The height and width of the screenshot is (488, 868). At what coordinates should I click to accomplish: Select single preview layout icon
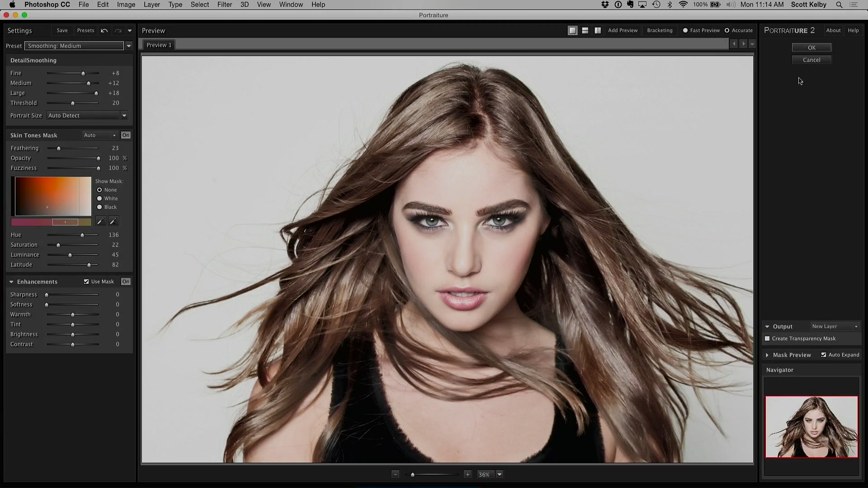[x=572, y=31]
